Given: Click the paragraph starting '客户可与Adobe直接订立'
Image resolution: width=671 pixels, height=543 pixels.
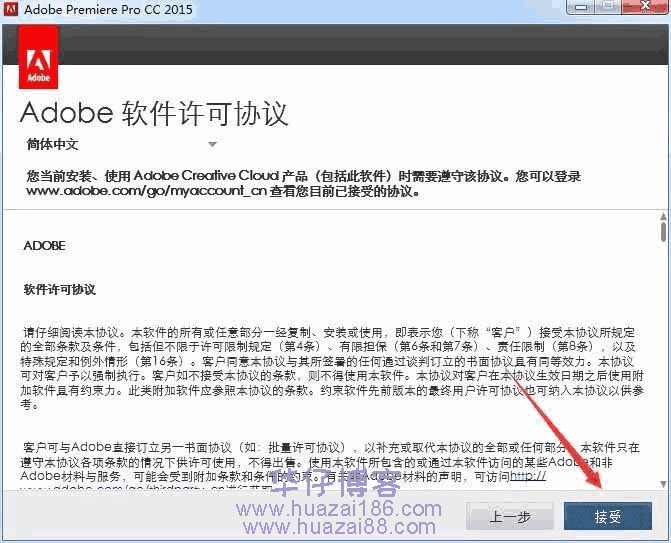Looking at the screenshot, I should (330, 466).
